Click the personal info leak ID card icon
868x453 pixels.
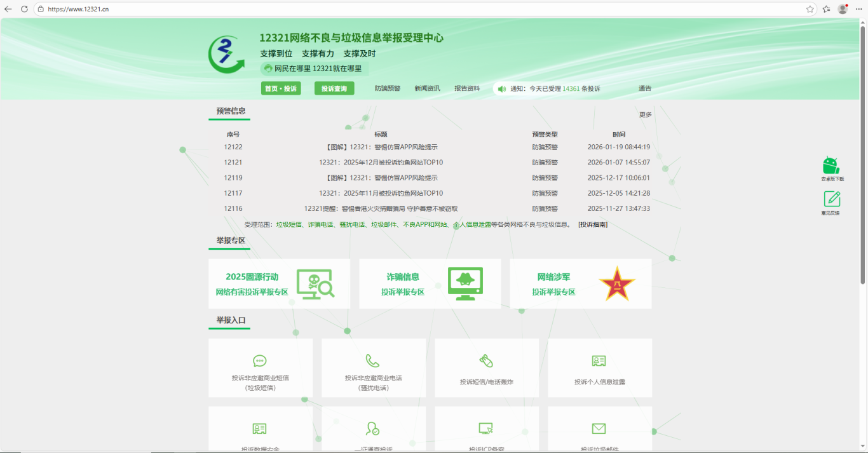(599, 361)
